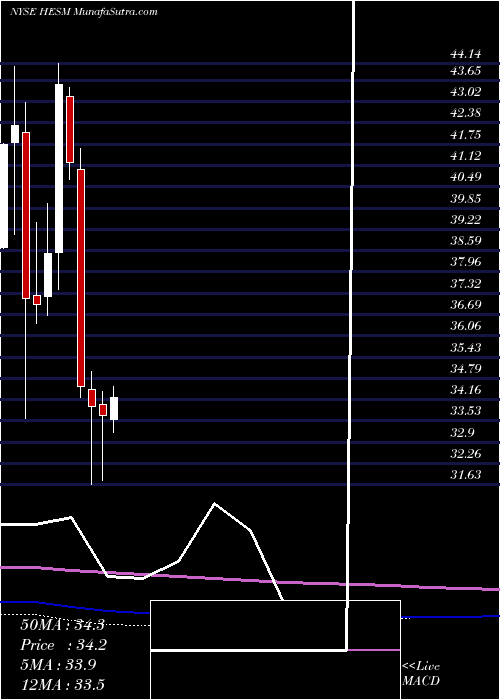Click the 34.16 price axis label

[x=466, y=389]
